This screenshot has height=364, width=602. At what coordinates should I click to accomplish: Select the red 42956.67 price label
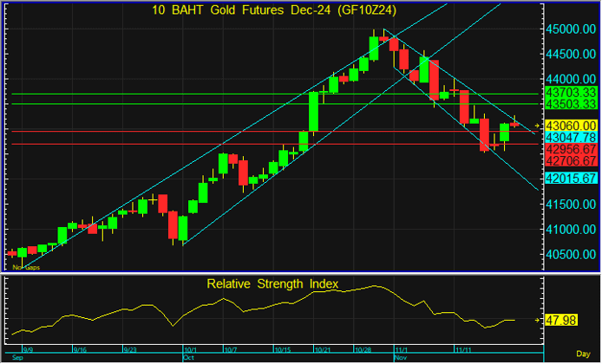coord(570,149)
